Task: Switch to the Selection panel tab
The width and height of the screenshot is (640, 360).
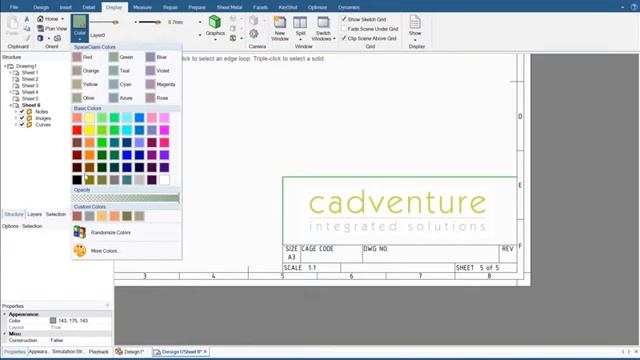Action: tap(56, 214)
